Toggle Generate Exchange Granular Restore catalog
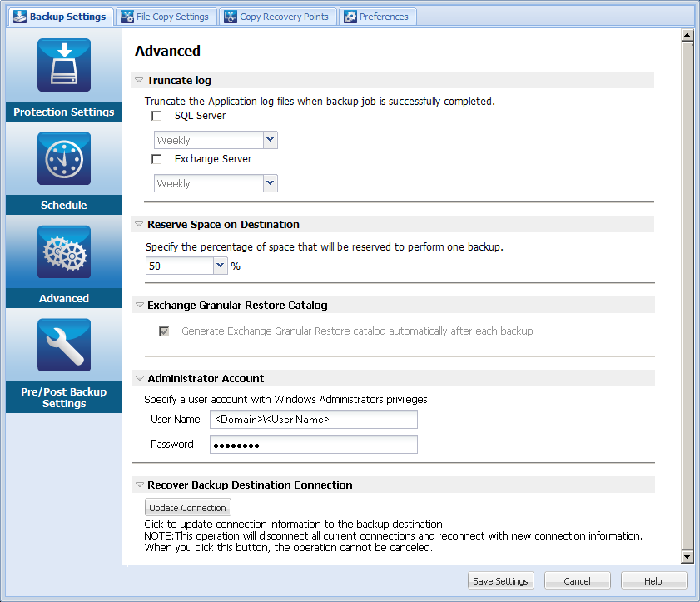Viewport: 700px width, 602px height. pyautogui.click(x=163, y=331)
